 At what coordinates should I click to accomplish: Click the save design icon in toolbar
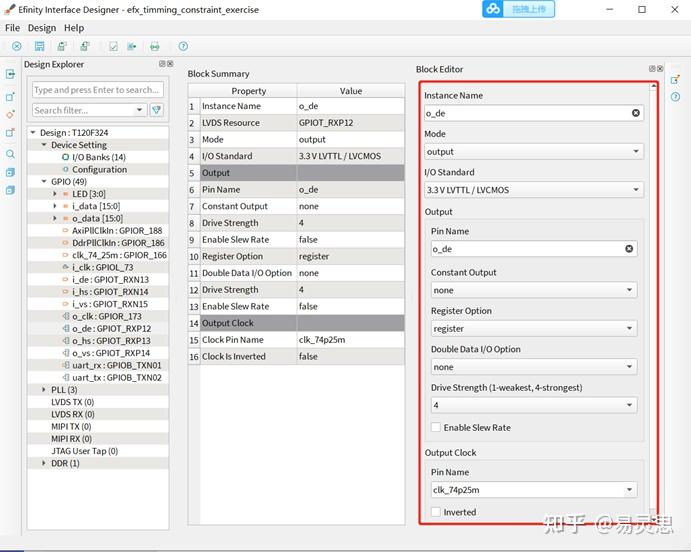pyautogui.click(x=39, y=46)
